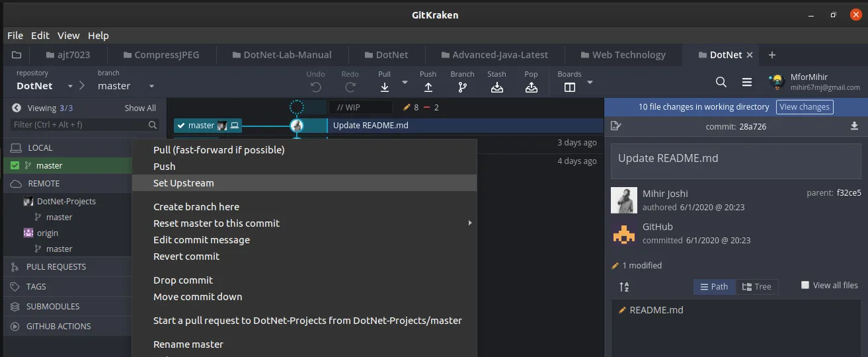868x357 pixels.
Task: Choose Start a pull request menu entry
Action: (x=304, y=321)
